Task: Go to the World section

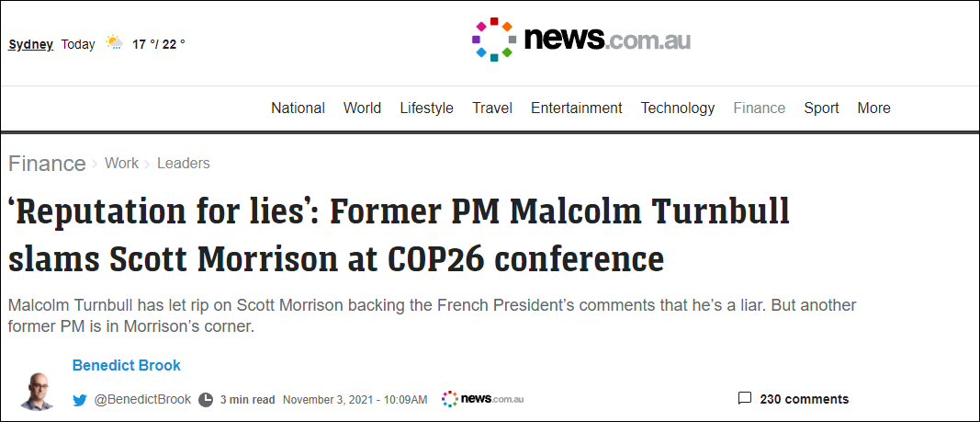Action: [362, 108]
